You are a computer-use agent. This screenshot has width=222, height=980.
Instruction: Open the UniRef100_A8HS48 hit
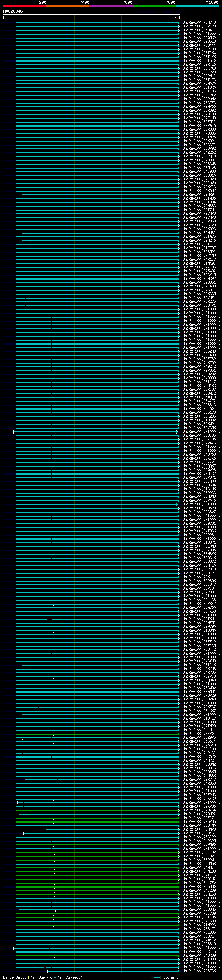point(199,23)
